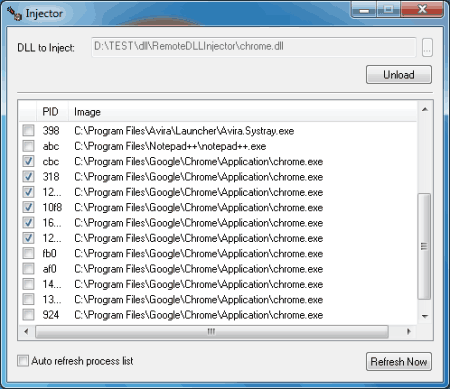Uncheck the box for PID 10f8 chrome.exe

coord(28,207)
